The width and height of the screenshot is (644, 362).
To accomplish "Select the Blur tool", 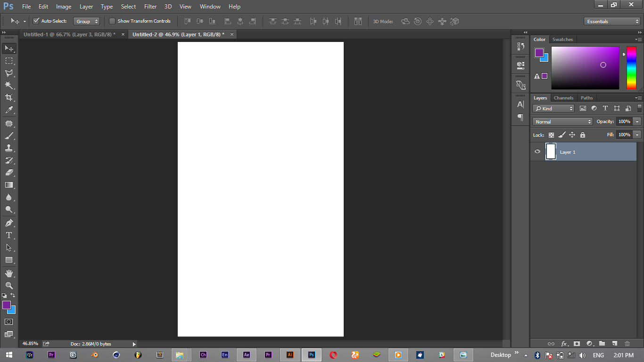I will click(x=9, y=197).
